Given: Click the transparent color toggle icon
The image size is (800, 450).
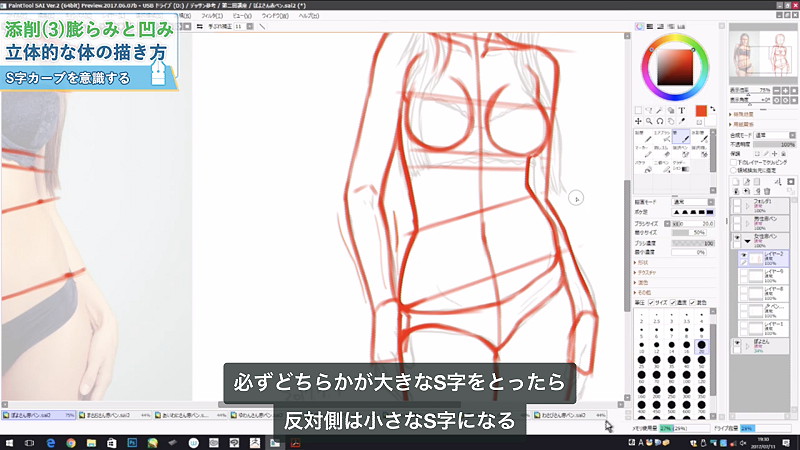Looking at the screenshot, I should click(699, 122).
